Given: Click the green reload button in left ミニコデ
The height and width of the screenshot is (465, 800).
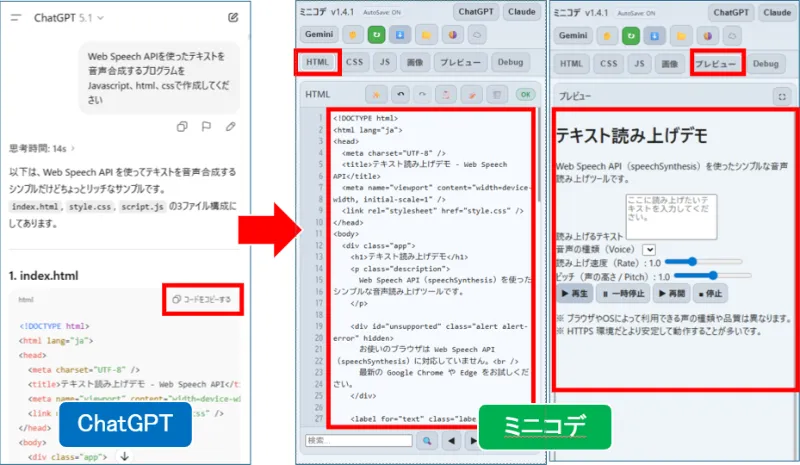Looking at the screenshot, I should pos(378,35).
